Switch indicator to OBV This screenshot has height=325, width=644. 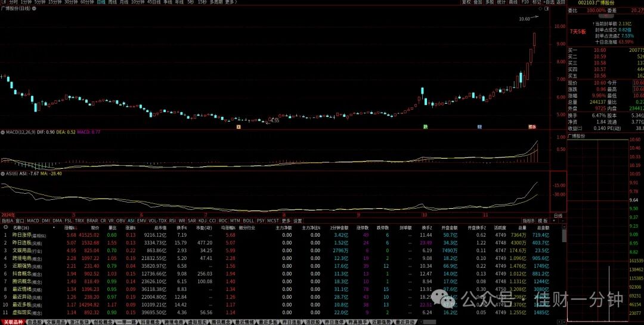pyautogui.click(x=120, y=221)
